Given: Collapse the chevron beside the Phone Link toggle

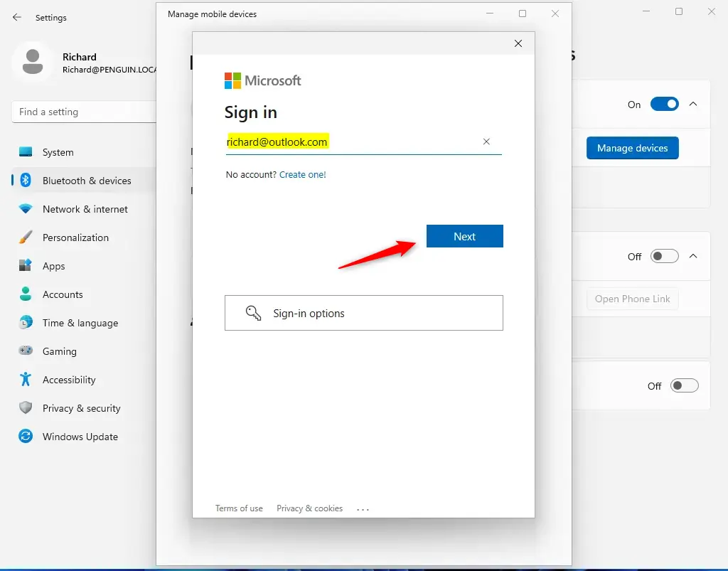Looking at the screenshot, I should 692,256.
